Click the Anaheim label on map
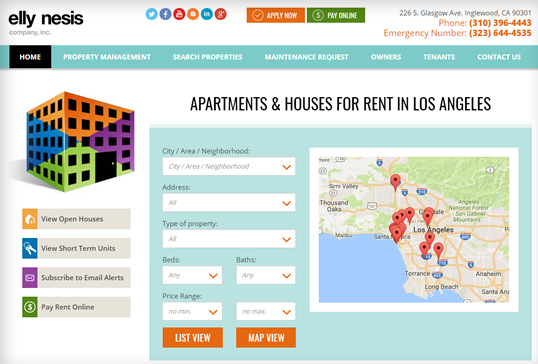538x364 pixels. (x=488, y=274)
